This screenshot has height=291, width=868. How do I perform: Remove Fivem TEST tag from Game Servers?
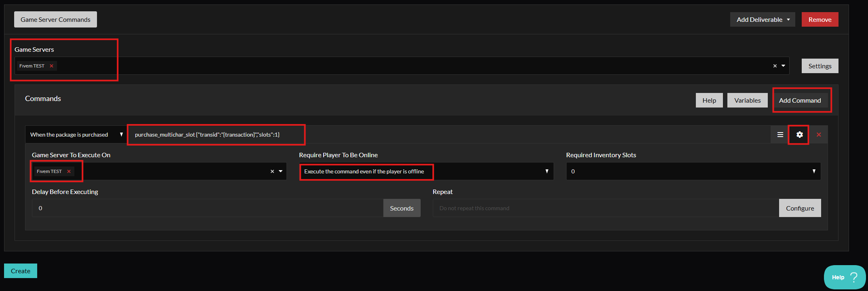(x=51, y=66)
